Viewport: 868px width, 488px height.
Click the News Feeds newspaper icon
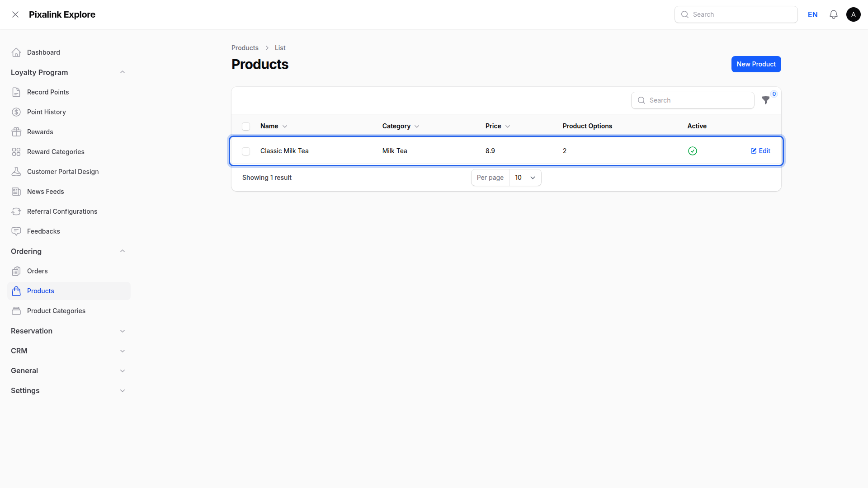[16, 192]
